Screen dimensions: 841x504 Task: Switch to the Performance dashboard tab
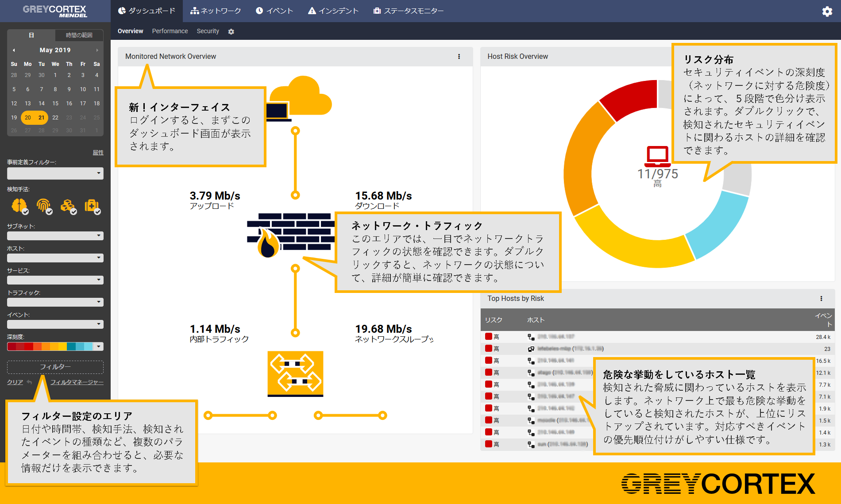pos(170,31)
